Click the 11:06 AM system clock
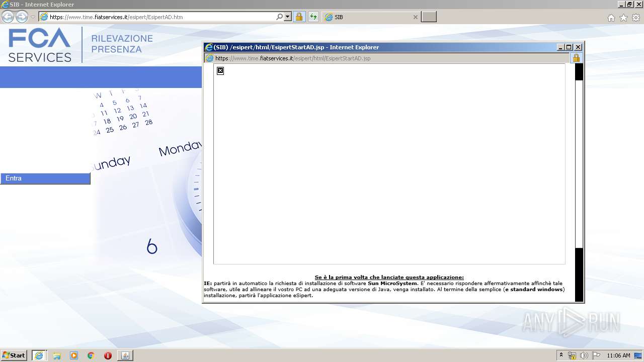The height and width of the screenshot is (362, 644). [x=618, y=355]
